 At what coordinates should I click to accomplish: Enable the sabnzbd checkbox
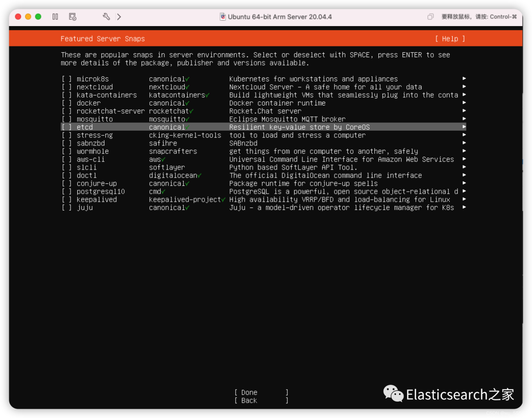click(x=66, y=143)
